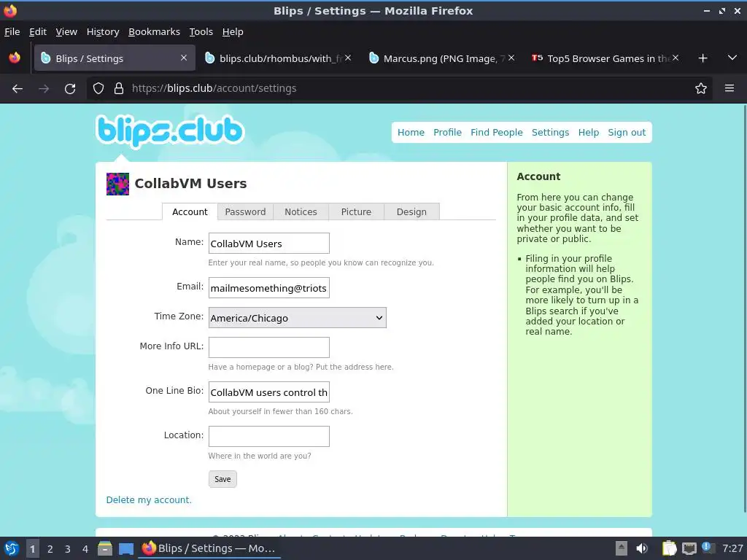
Task: Click the address bar URL
Action: [214, 88]
